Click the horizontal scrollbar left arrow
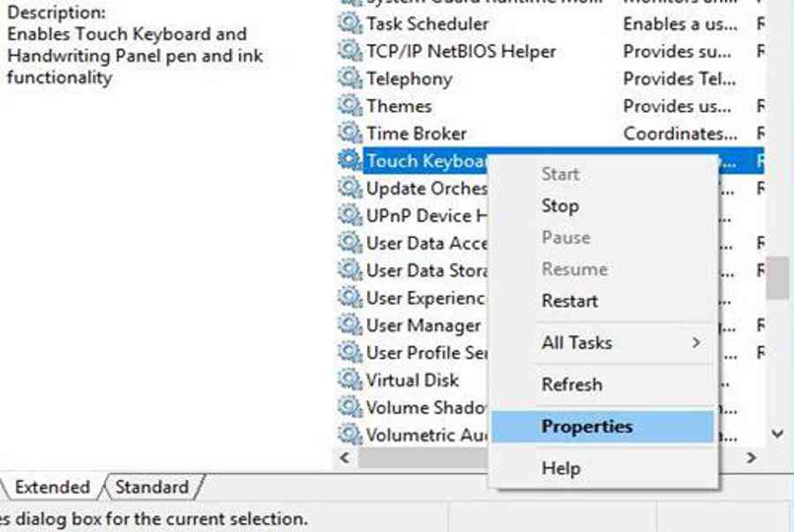Screen dimensions: 794x532 coord(345,458)
